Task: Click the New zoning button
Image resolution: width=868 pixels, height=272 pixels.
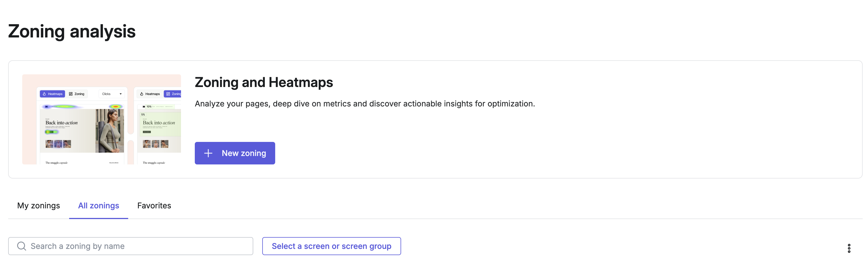Action: (x=235, y=153)
